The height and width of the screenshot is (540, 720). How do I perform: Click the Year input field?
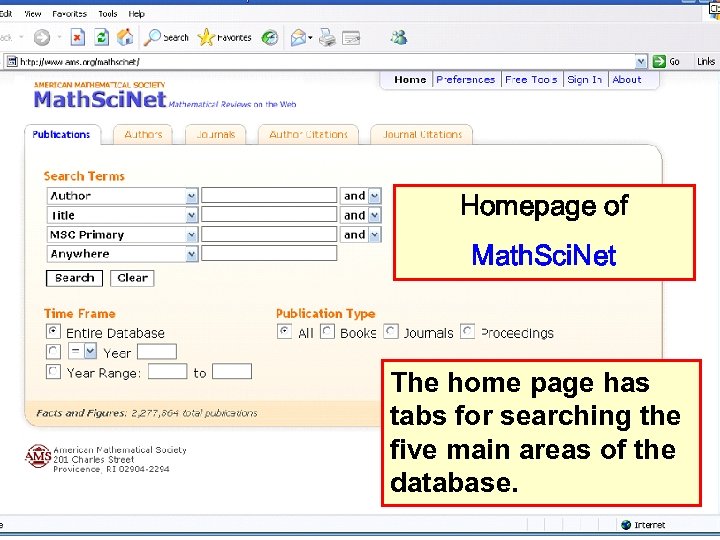[157, 352]
